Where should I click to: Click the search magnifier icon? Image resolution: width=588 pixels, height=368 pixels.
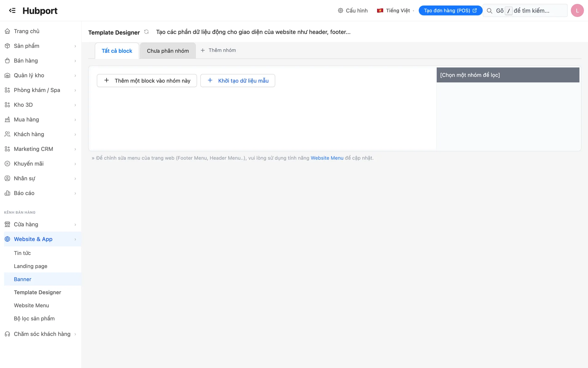(489, 11)
